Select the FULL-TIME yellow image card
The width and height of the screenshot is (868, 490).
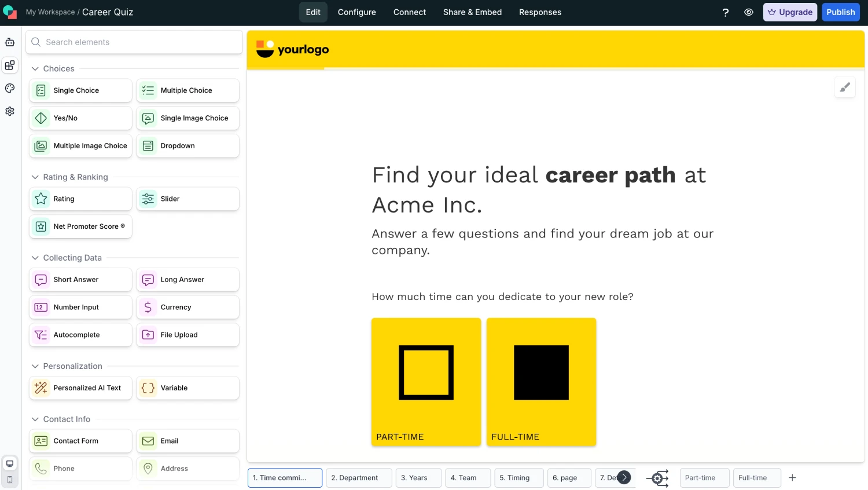[541, 382]
